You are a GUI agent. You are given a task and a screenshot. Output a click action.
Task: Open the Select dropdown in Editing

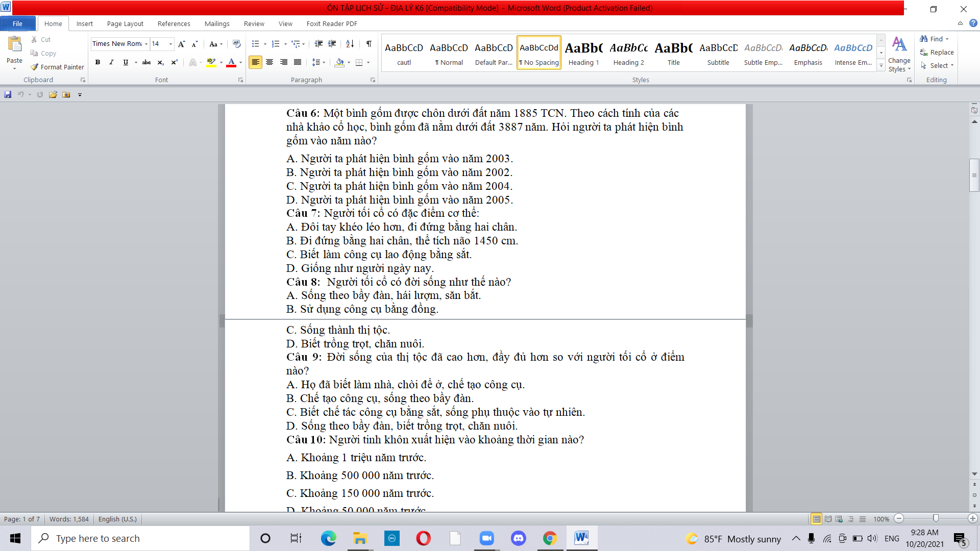click(x=937, y=65)
